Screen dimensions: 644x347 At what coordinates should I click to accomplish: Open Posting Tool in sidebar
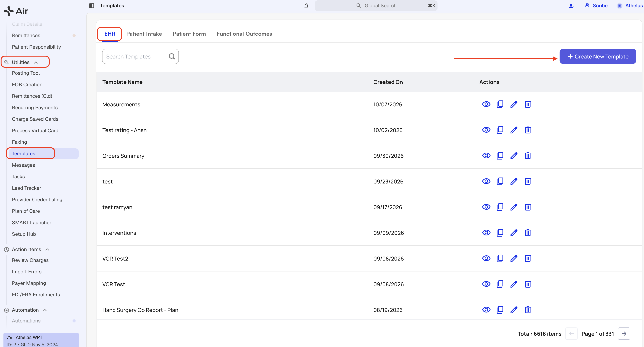pos(26,73)
